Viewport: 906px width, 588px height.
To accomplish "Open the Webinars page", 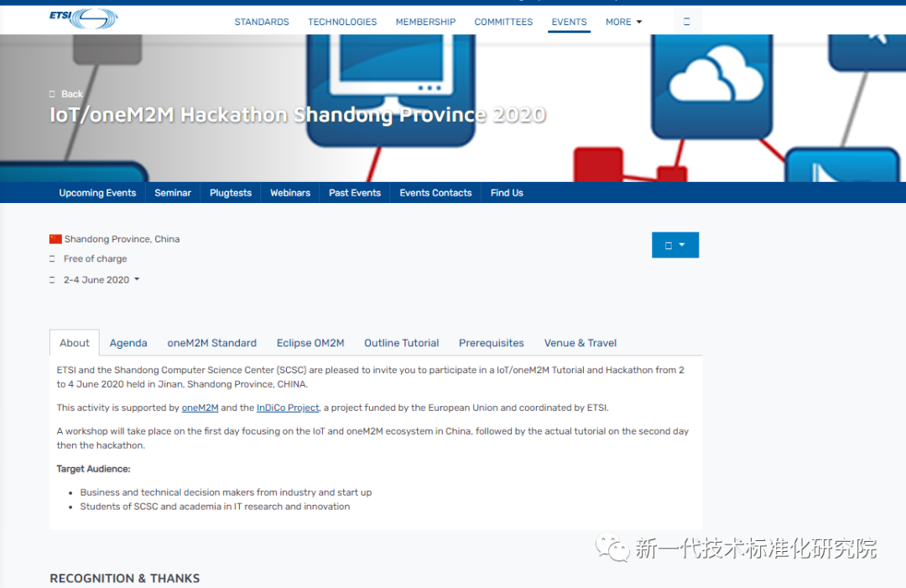I will [x=290, y=193].
